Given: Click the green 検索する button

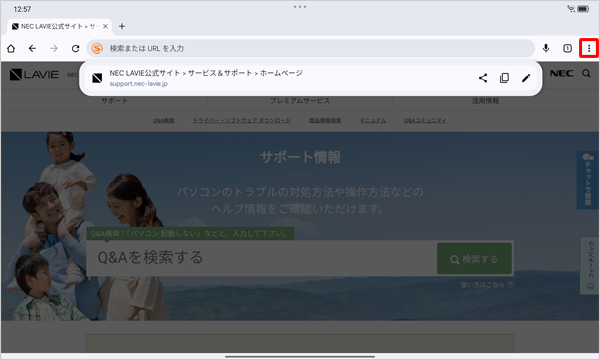Looking at the screenshot, I should pyautogui.click(x=474, y=259).
